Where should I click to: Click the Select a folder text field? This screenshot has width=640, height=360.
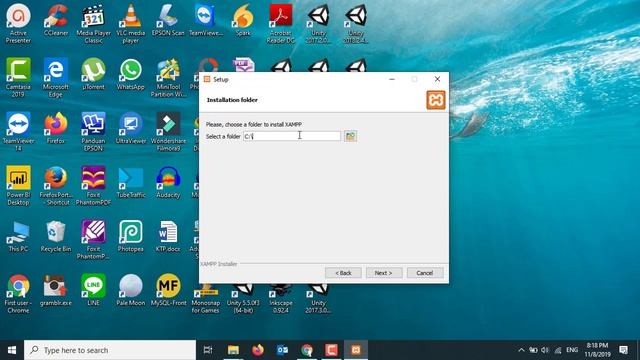[x=292, y=136]
